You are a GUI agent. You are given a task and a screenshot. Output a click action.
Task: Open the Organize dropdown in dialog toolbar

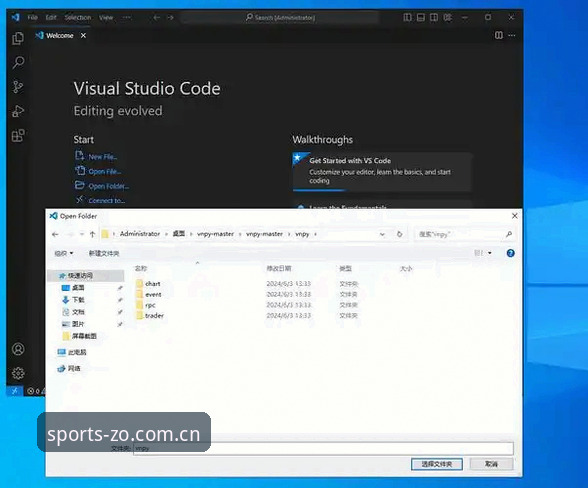64,254
